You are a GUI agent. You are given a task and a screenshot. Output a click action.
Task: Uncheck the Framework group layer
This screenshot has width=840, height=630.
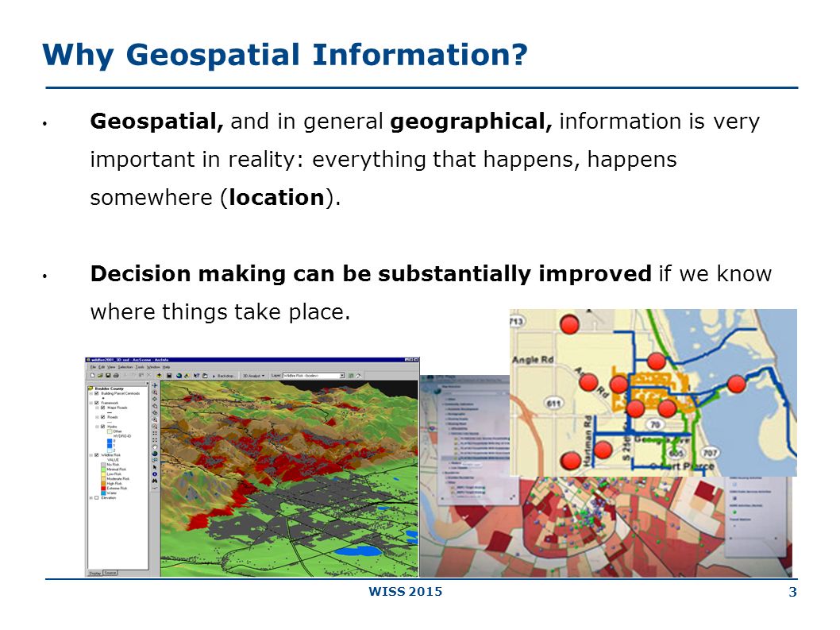pos(96,403)
